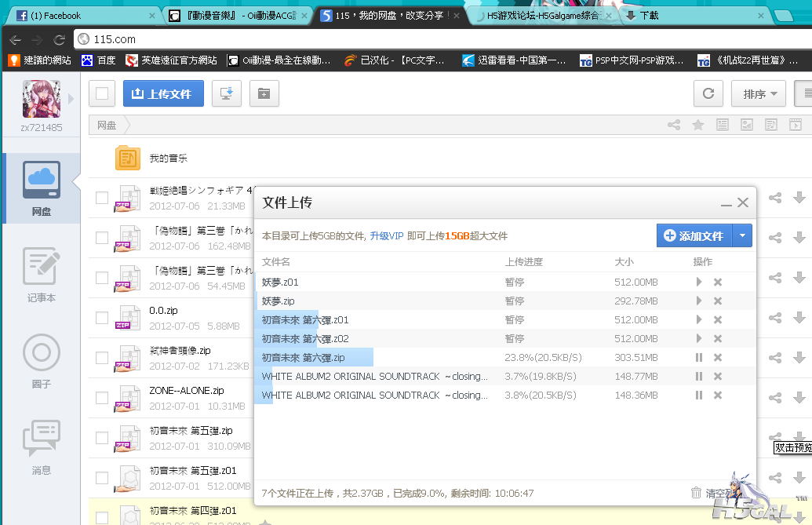Click the refresh file list icon

click(708, 93)
